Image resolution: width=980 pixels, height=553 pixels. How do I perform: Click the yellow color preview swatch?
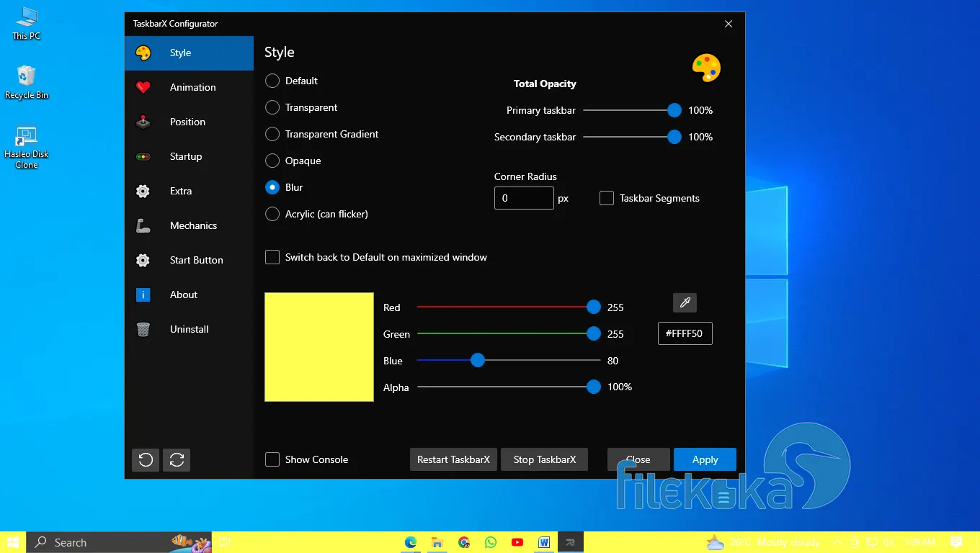pyautogui.click(x=319, y=347)
